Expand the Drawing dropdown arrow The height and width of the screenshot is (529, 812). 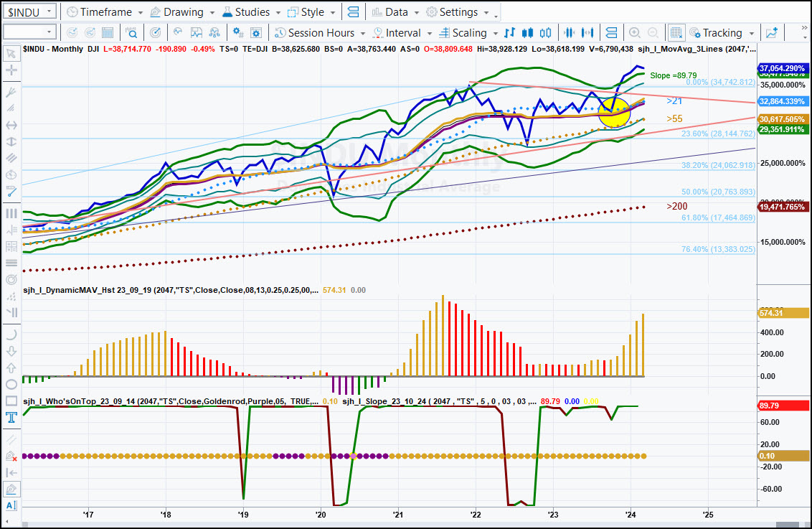pyautogui.click(x=212, y=12)
